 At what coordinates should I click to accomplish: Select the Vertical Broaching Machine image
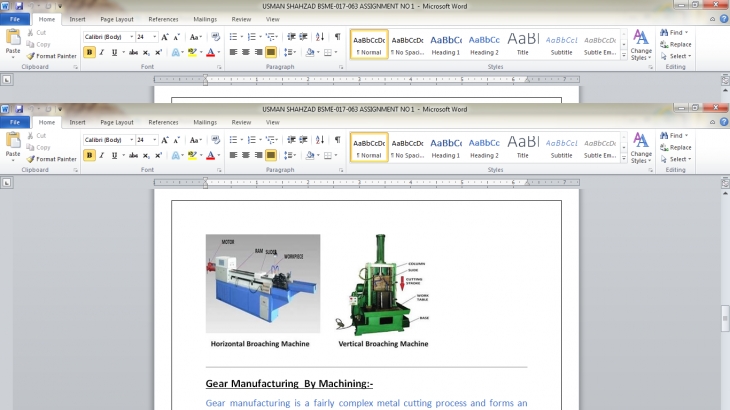pyautogui.click(x=383, y=284)
